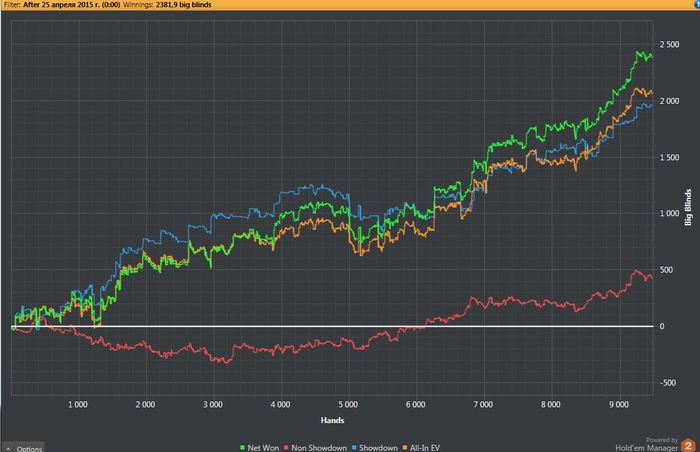Click the 8 000 hands axis label
Viewport: 700px width, 452px height.
click(550, 405)
